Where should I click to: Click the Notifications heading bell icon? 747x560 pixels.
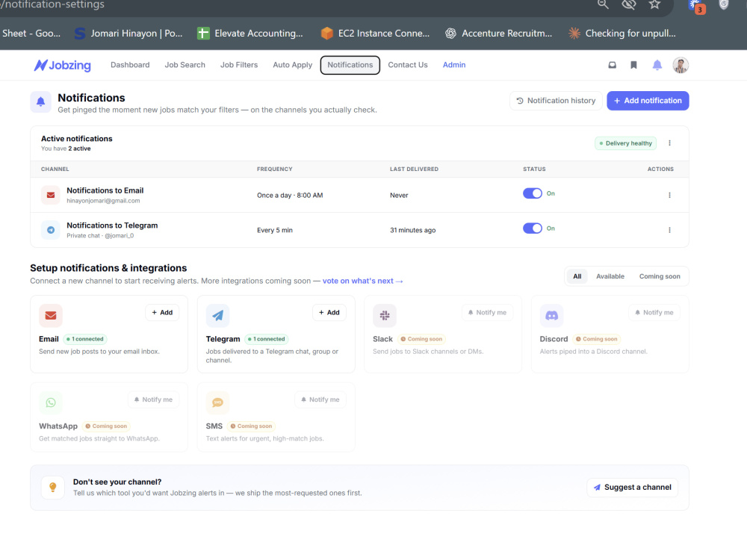coord(41,102)
